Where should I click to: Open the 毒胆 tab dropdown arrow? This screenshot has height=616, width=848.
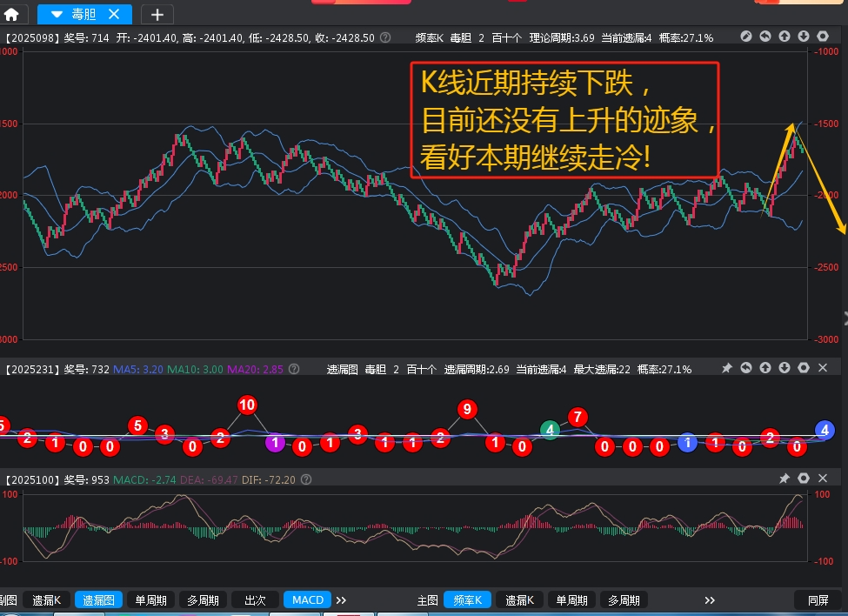pos(57,14)
